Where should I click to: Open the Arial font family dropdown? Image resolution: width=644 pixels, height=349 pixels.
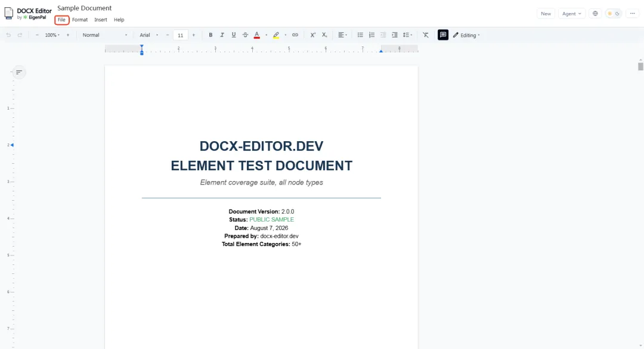(x=148, y=35)
